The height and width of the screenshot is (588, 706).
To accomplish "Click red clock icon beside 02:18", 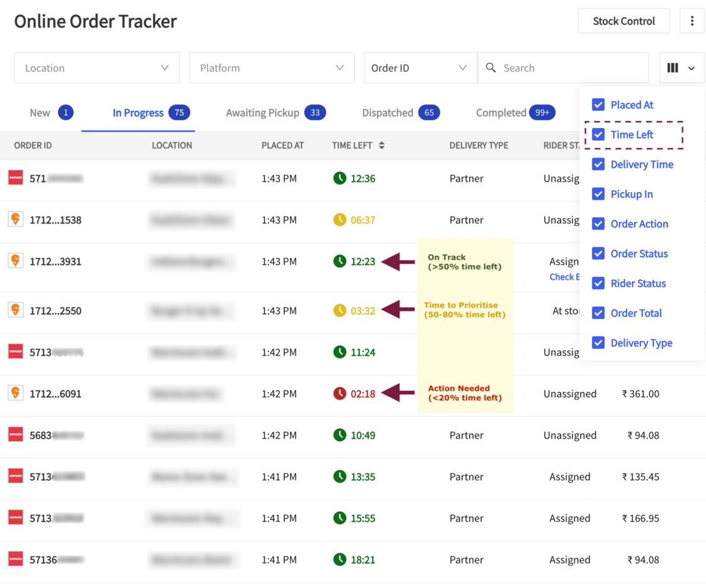I will 340,393.
